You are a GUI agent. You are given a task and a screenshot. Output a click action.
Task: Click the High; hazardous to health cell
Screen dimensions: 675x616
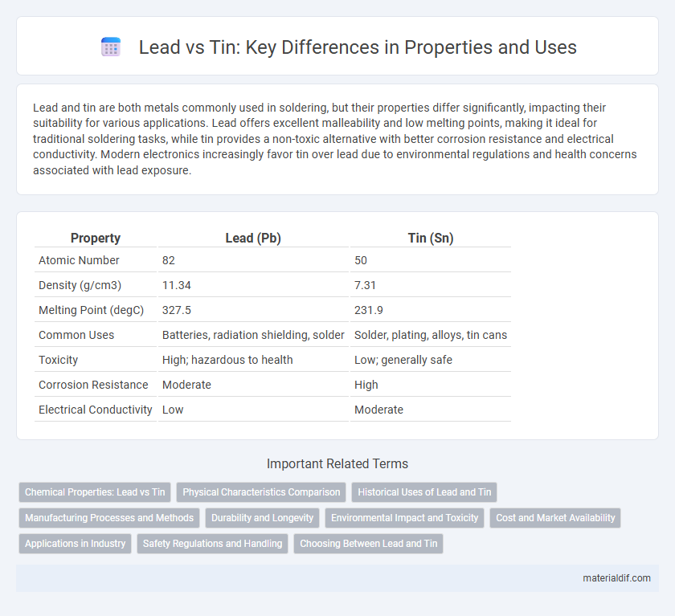click(x=253, y=360)
